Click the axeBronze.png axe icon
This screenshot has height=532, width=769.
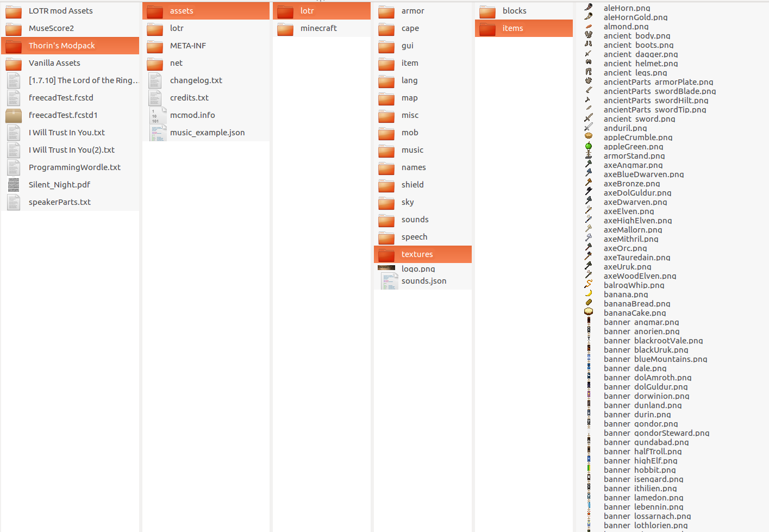[x=589, y=183]
